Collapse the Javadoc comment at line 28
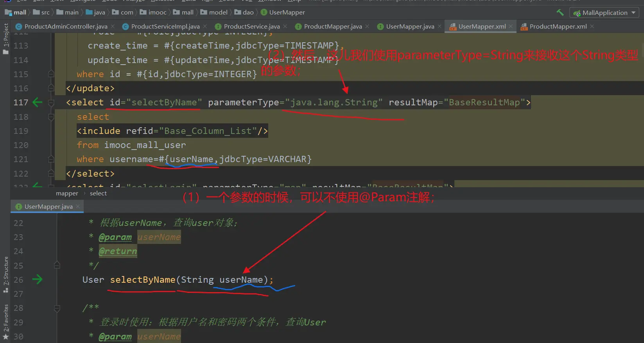The width and height of the screenshot is (644, 343). [x=57, y=308]
